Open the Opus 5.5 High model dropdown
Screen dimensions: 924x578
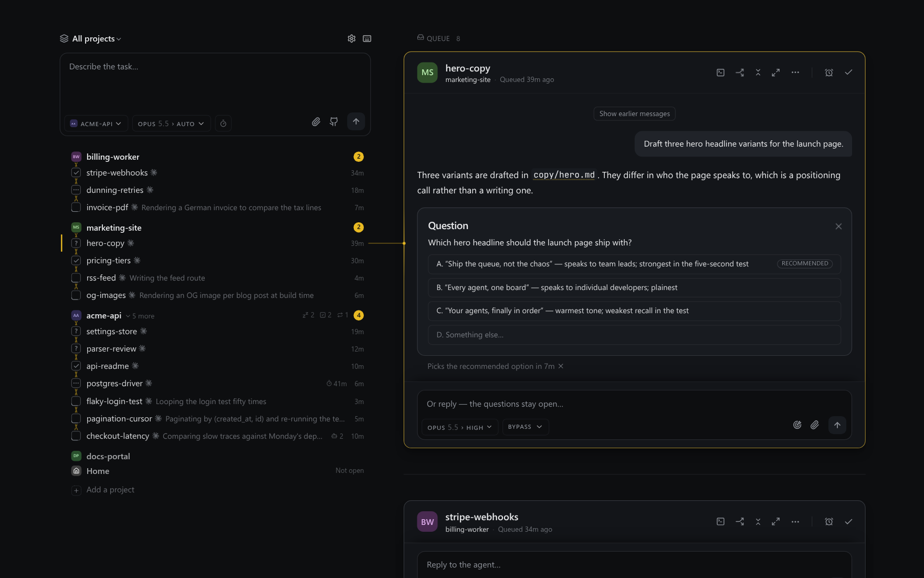[459, 427]
